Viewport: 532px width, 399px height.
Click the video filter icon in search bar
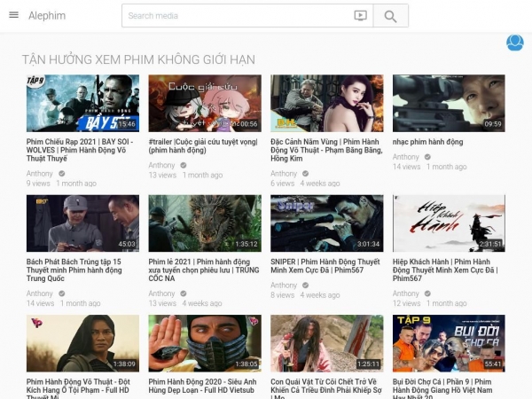tap(360, 16)
